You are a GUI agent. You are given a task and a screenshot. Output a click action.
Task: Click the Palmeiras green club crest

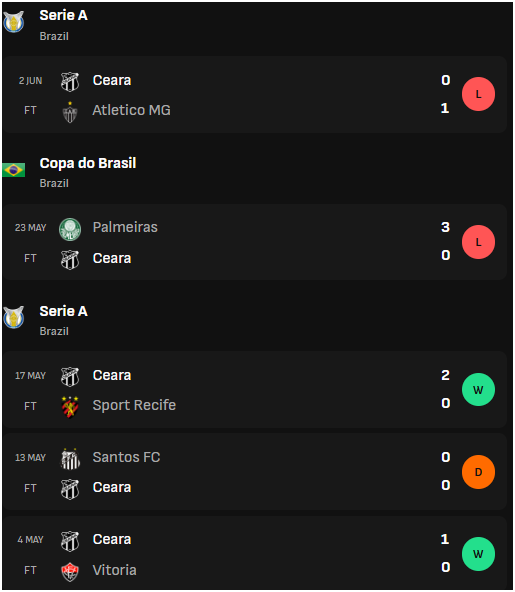tap(70, 229)
